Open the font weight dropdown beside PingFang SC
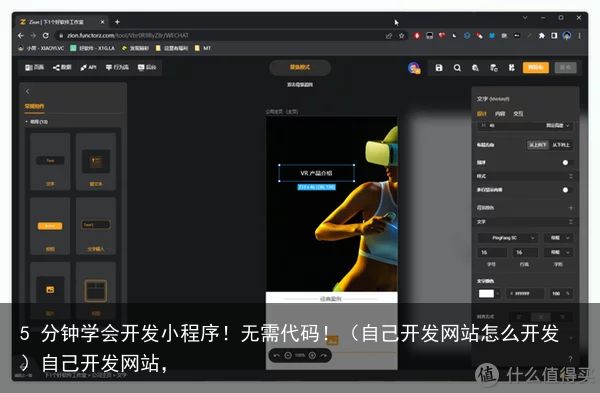This screenshot has height=393, width=600. click(558, 238)
